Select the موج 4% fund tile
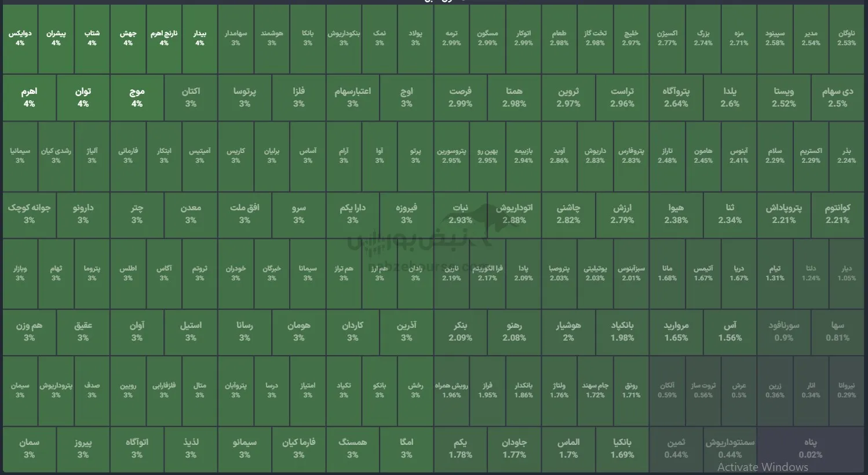The width and height of the screenshot is (868, 475). pyautogui.click(x=137, y=97)
